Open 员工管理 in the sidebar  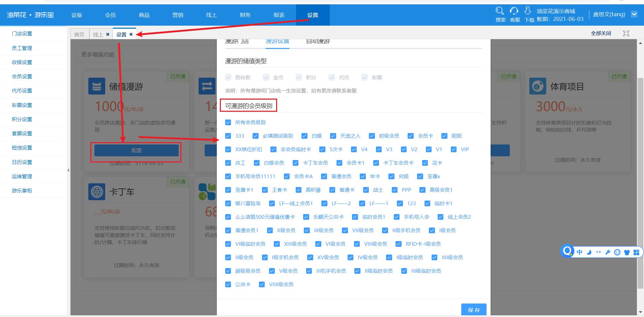click(x=22, y=48)
